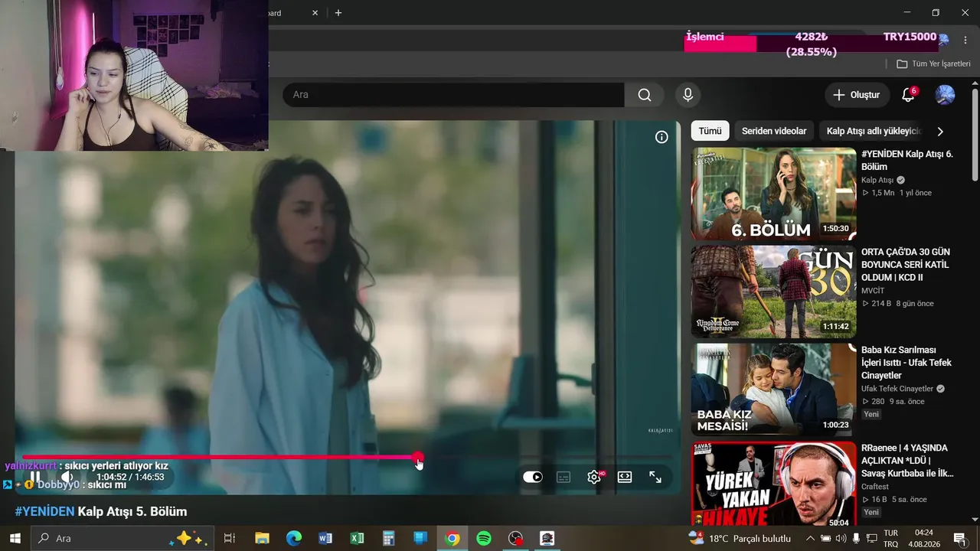Viewport: 980px width, 551px height.
Task: Visit the MVCİT channel link
Action: pos(873,291)
